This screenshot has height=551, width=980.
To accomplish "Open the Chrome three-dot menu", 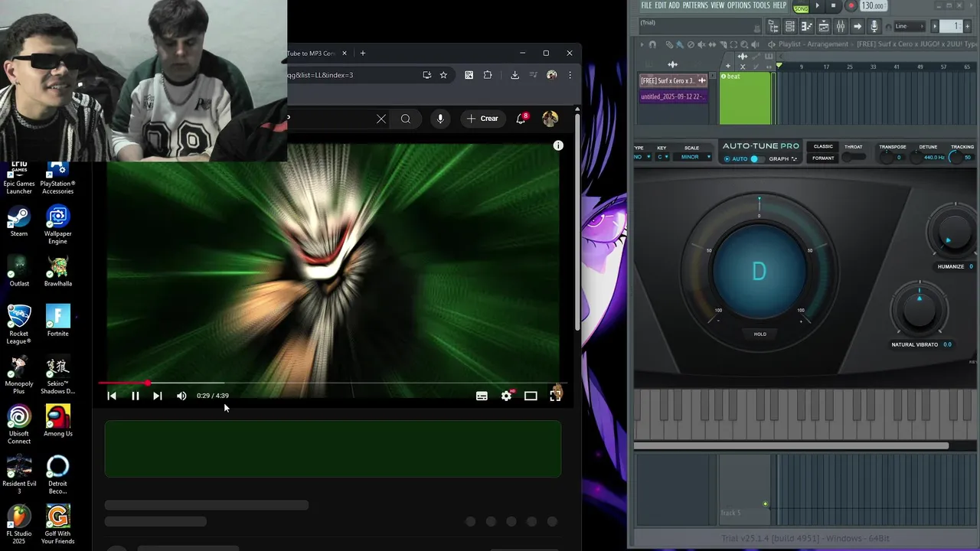I will [570, 75].
